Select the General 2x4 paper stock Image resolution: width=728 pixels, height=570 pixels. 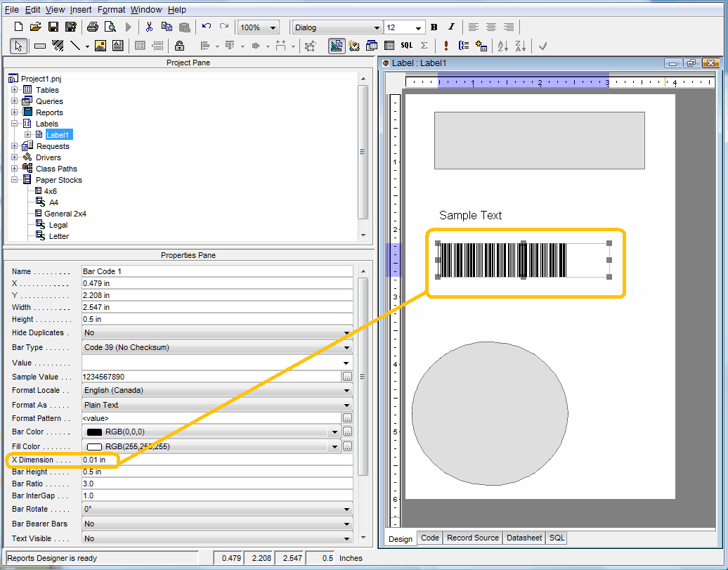point(65,214)
